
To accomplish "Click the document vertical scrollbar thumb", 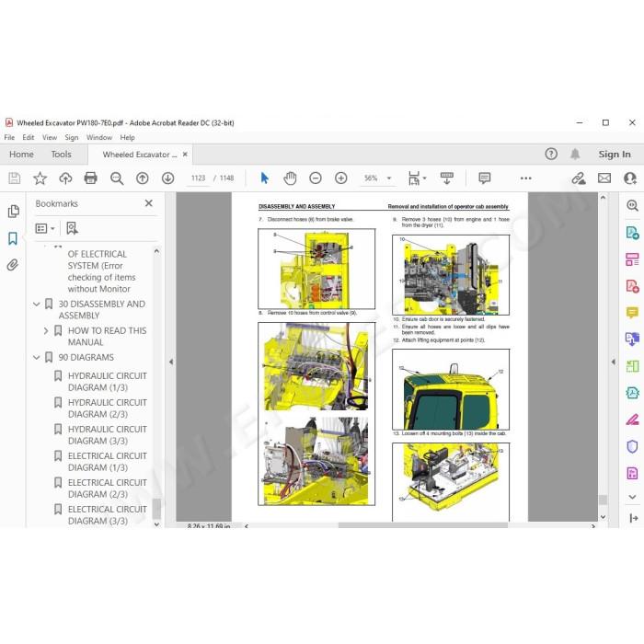I will click(603, 500).
